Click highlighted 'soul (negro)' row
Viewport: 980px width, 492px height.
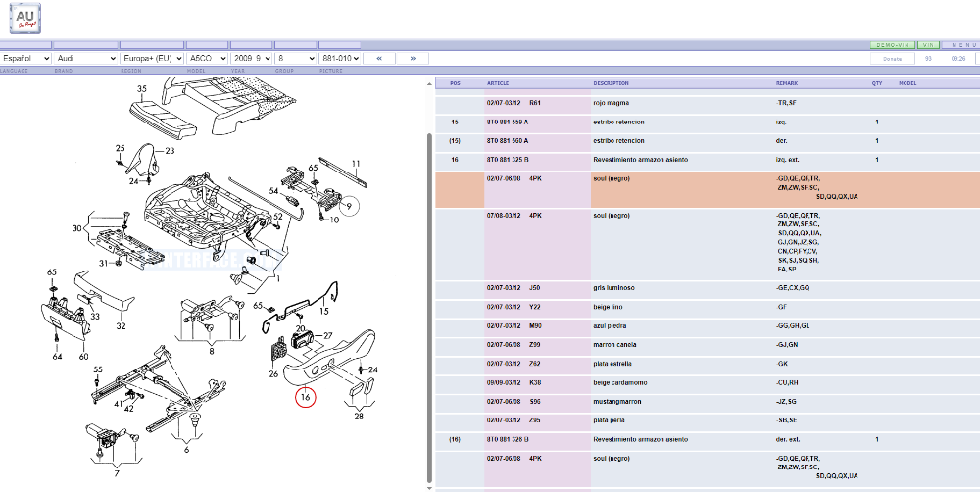(708, 189)
